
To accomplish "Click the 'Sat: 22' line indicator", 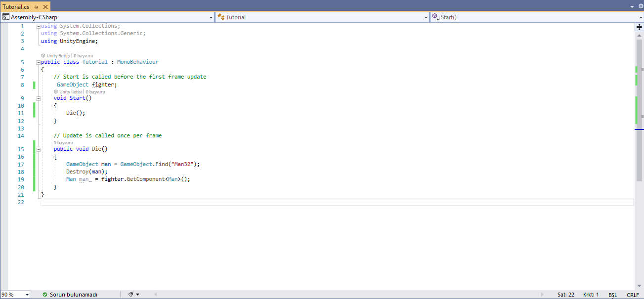I will coord(566,295).
